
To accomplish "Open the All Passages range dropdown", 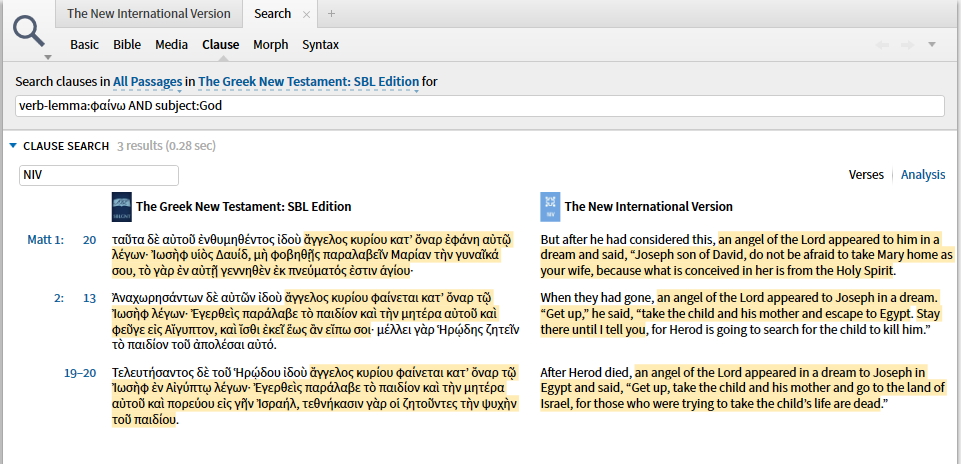I will point(147,82).
